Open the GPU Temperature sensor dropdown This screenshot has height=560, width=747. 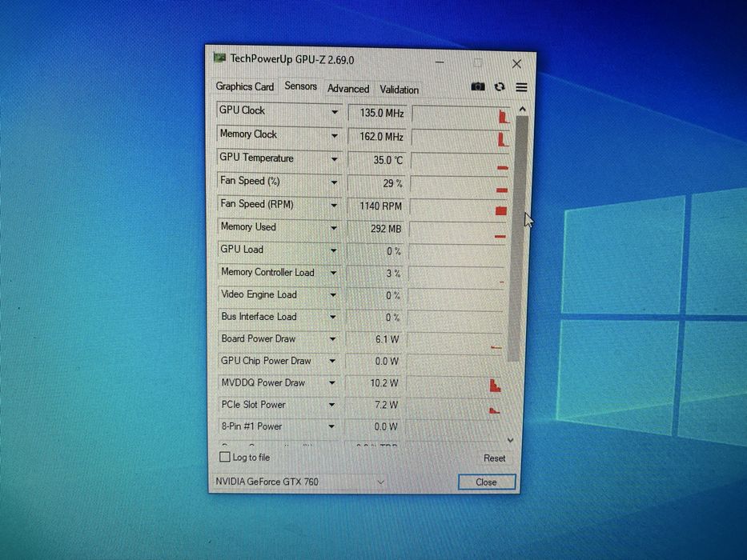334,159
